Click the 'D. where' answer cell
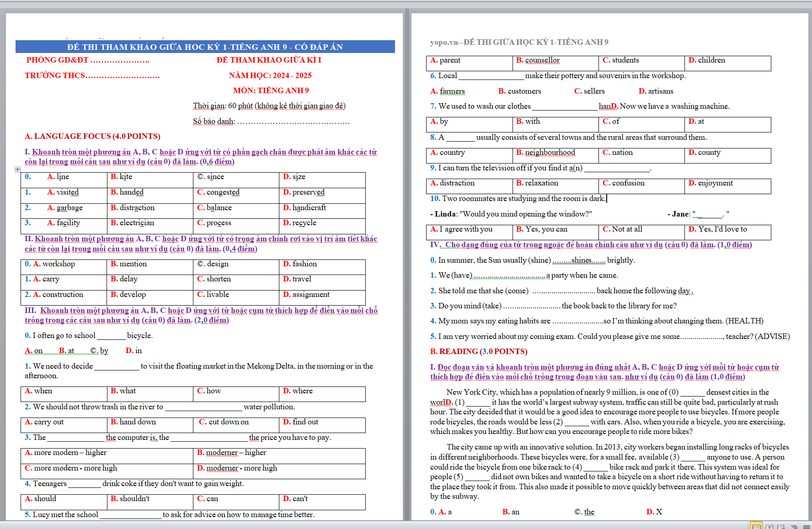The width and height of the screenshot is (812, 529). pos(322,394)
